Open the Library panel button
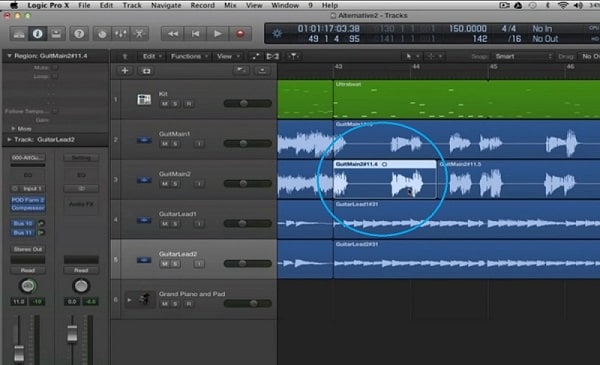The width and height of the screenshot is (600, 365). (x=19, y=34)
